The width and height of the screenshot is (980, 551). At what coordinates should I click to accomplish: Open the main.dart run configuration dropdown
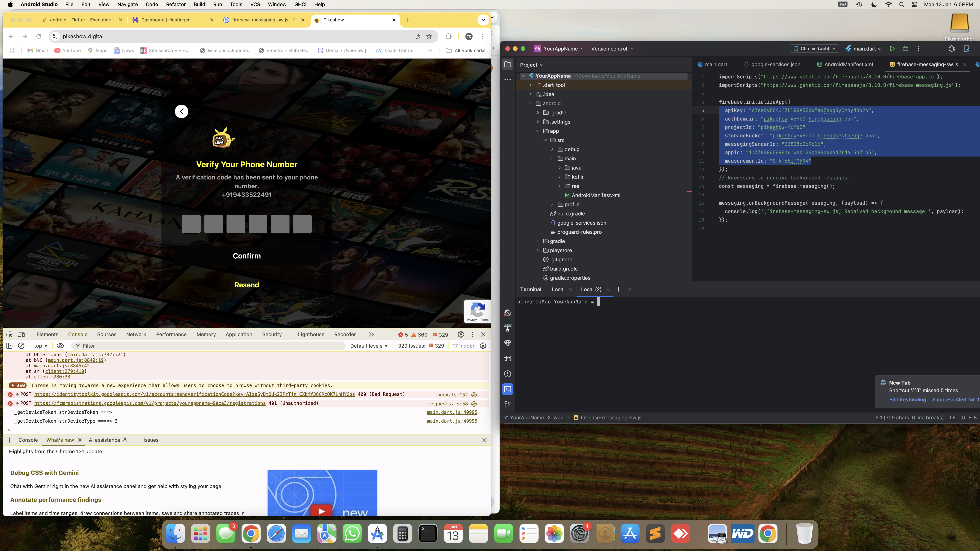(864, 49)
